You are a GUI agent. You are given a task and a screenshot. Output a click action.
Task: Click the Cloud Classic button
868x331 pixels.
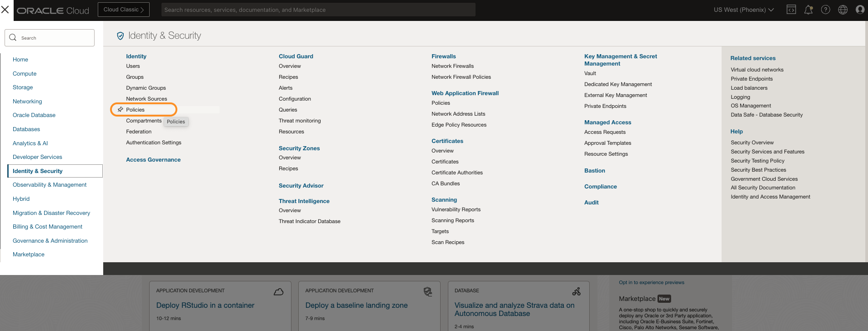point(124,10)
